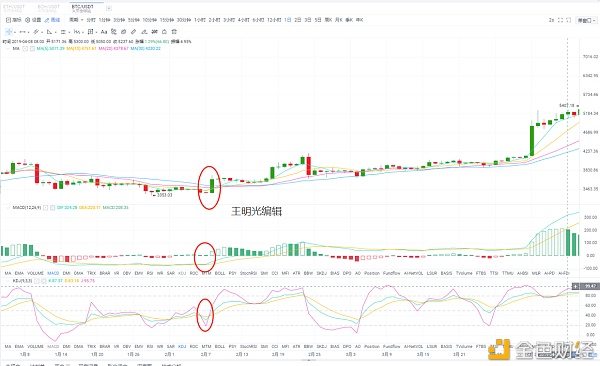The width and height of the screenshot is (600, 366).
Task: Expand the crosshair cursor tool options
Action: pos(15,32)
